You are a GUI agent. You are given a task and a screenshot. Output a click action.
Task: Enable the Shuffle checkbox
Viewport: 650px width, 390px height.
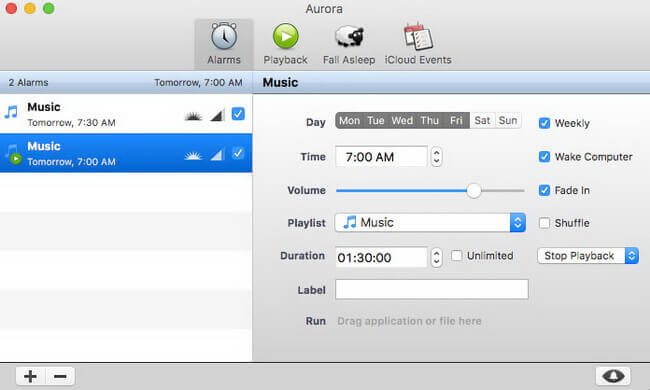544,223
